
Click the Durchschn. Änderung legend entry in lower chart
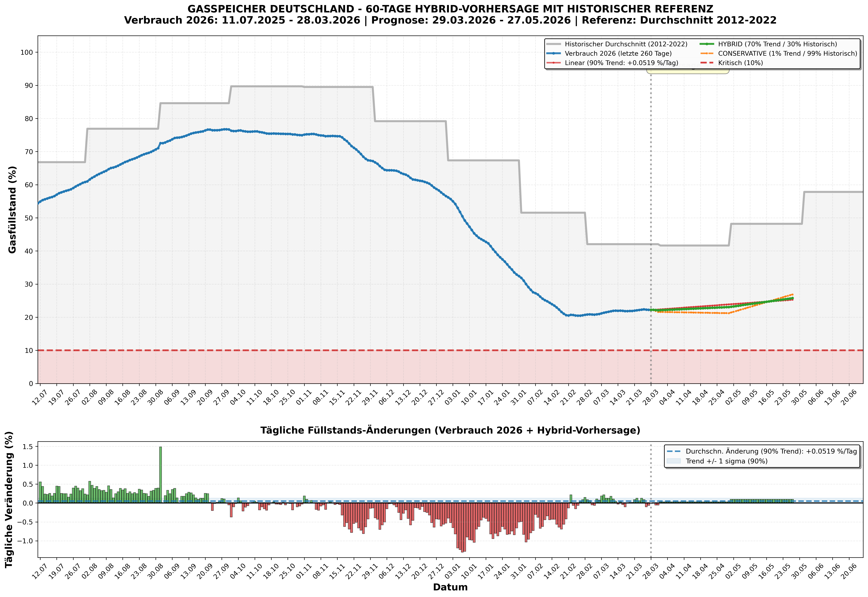point(771,451)
